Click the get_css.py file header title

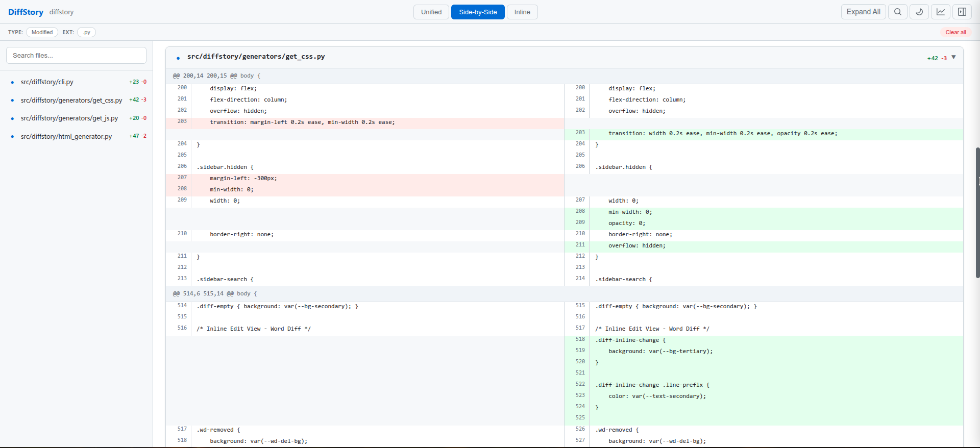(x=256, y=57)
